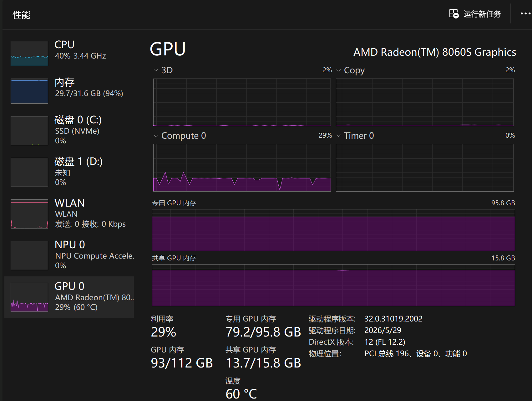Screen dimensions: 532x401
Task: Click the 95.8 GB dedicated memory maximum label
Action: [503, 203]
